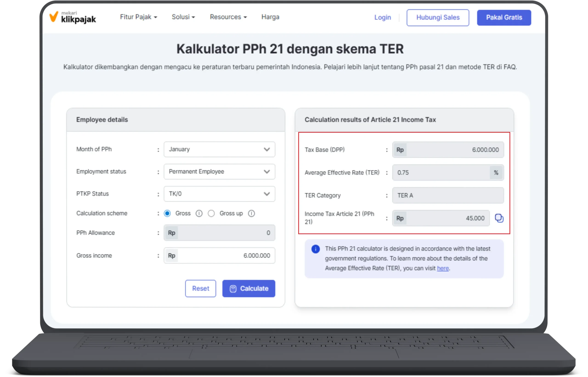Expand the Resources menu
This screenshot has width=588, height=377.
pyautogui.click(x=228, y=17)
